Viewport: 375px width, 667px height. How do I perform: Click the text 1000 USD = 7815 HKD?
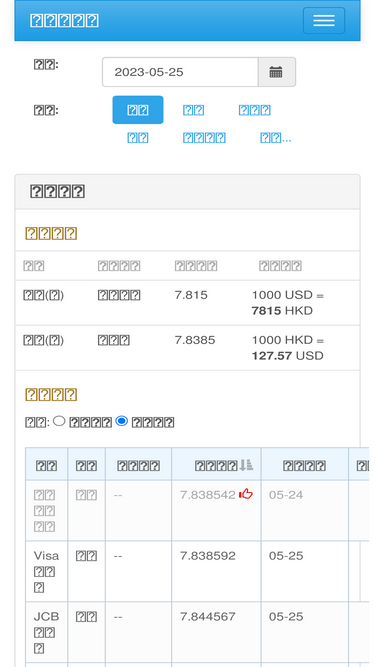tap(287, 302)
